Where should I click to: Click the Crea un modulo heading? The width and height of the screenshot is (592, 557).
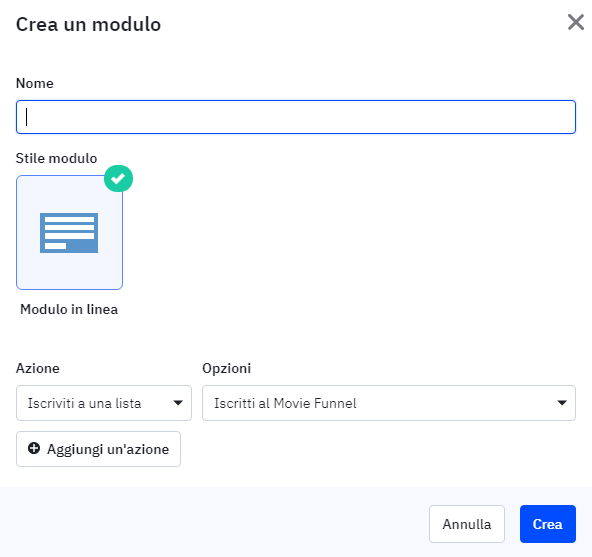tap(88, 25)
